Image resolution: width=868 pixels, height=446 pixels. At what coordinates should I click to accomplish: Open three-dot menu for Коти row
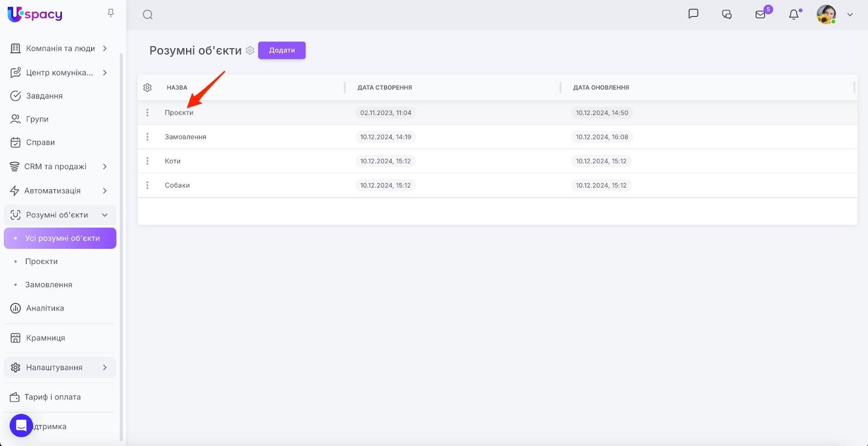(148, 161)
